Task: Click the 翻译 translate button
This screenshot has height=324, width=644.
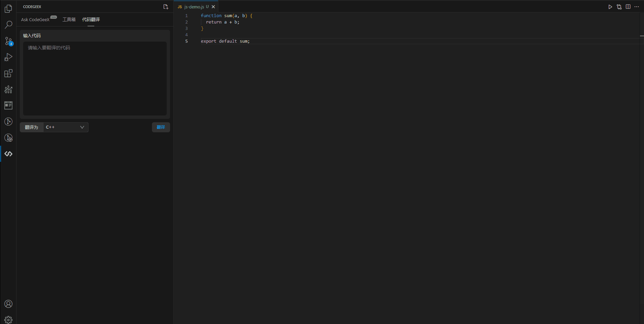Action: (x=161, y=127)
